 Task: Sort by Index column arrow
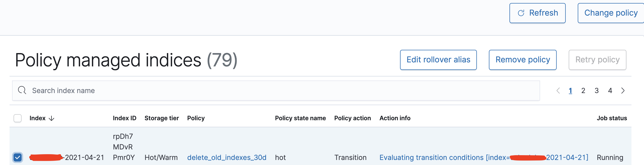point(51,118)
